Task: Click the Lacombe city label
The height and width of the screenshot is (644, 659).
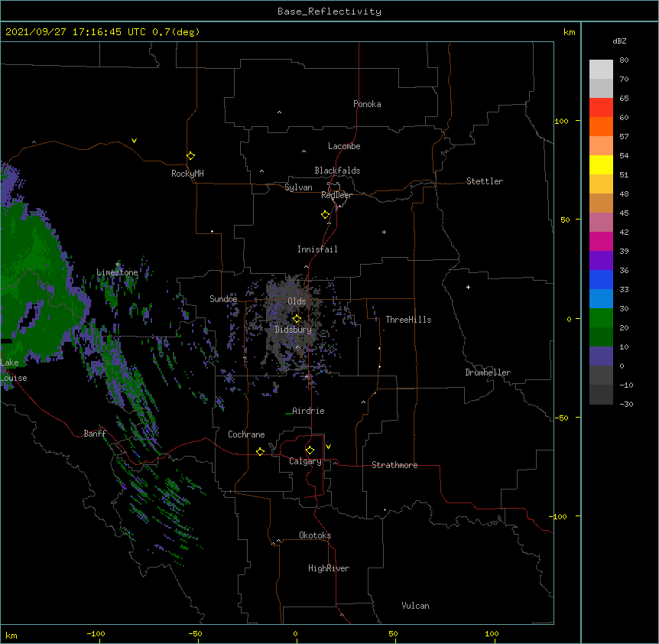Action: point(344,146)
